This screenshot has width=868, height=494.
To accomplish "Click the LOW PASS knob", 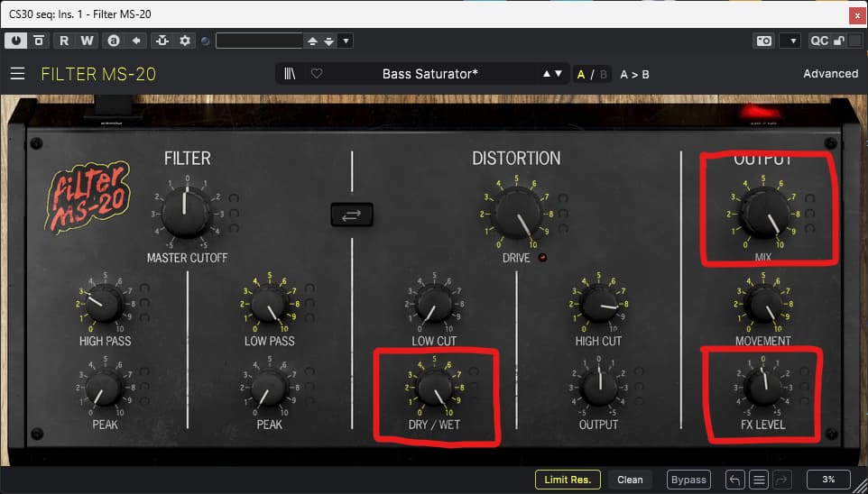I will [270, 303].
